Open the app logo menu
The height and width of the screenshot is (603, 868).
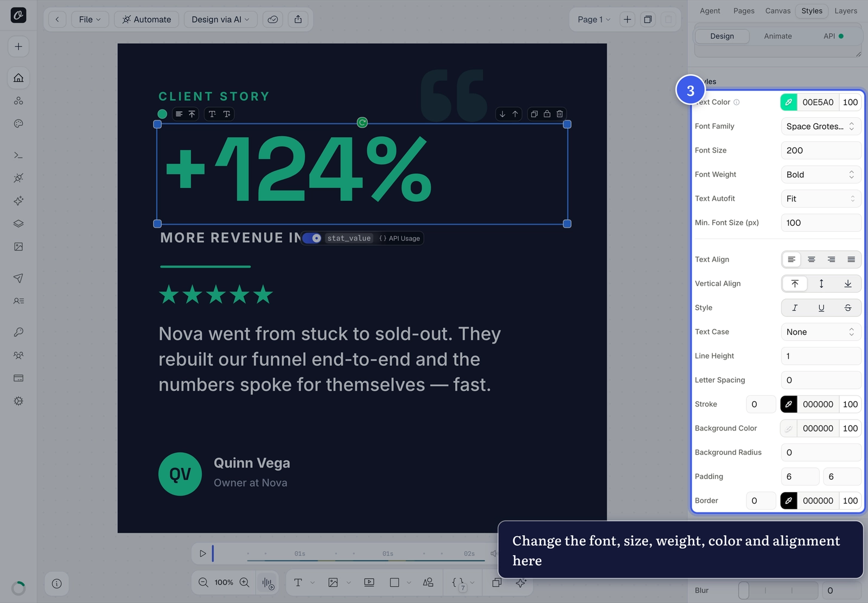18,15
